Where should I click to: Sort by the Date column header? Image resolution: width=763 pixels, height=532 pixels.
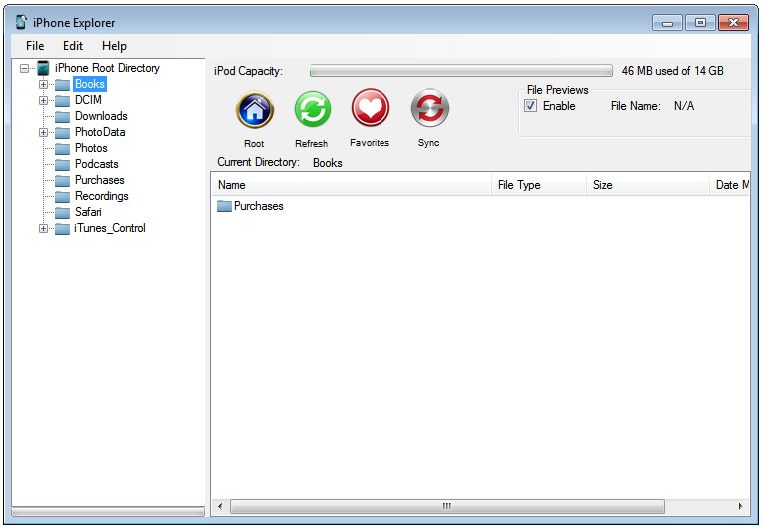pyautogui.click(x=730, y=185)
